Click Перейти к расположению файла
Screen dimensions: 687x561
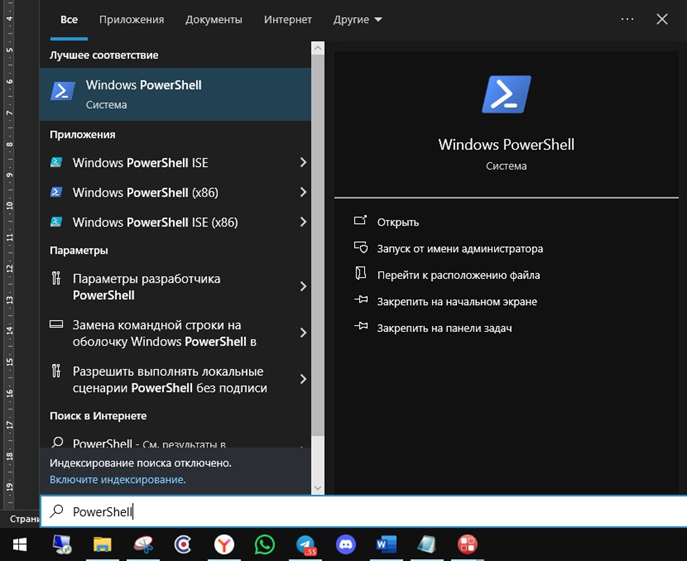459,275
